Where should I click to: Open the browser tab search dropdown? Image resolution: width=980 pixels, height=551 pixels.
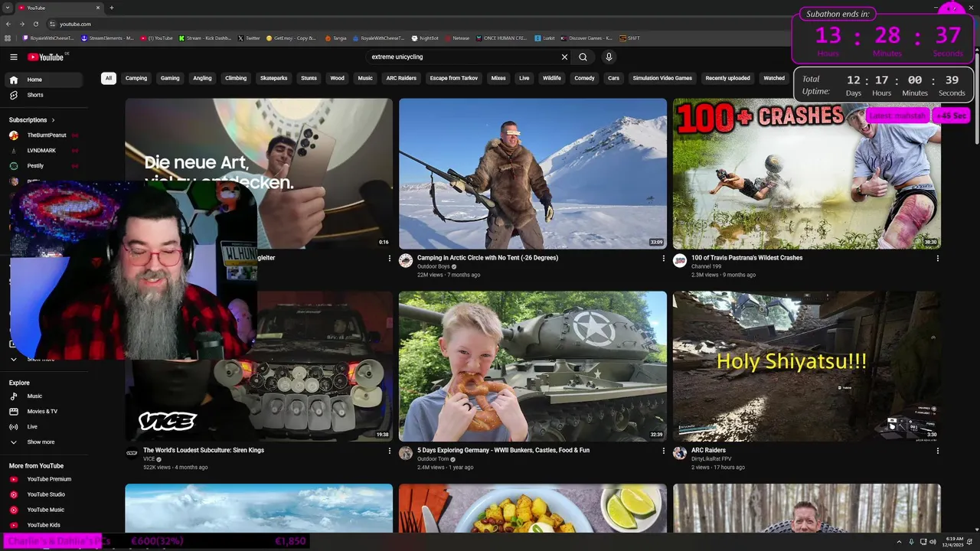(8, 8)
